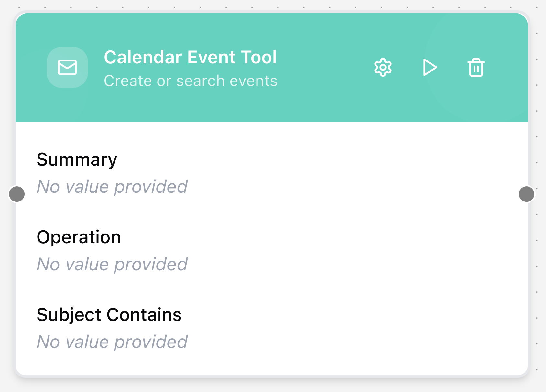546x392 pixels.
Task: Click the envelope icon in header
Action: point(67,67)
